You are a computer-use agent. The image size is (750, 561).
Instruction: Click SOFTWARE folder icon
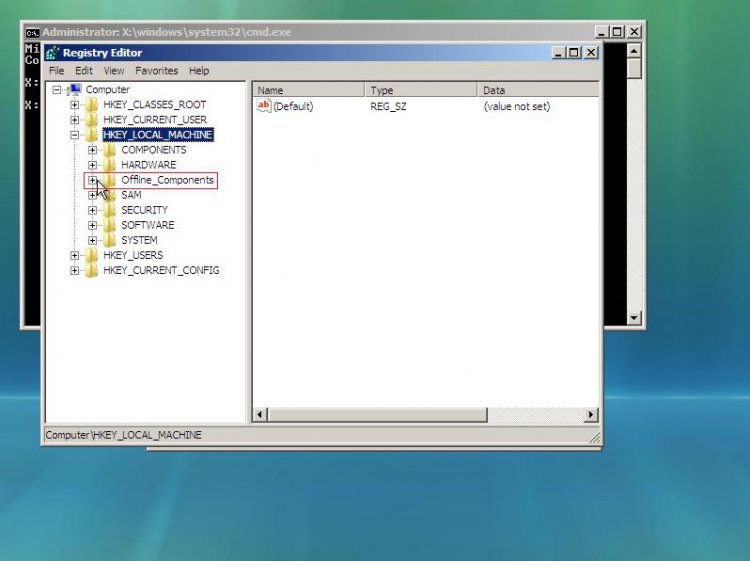pyautogui.click(x=110, y=225)
